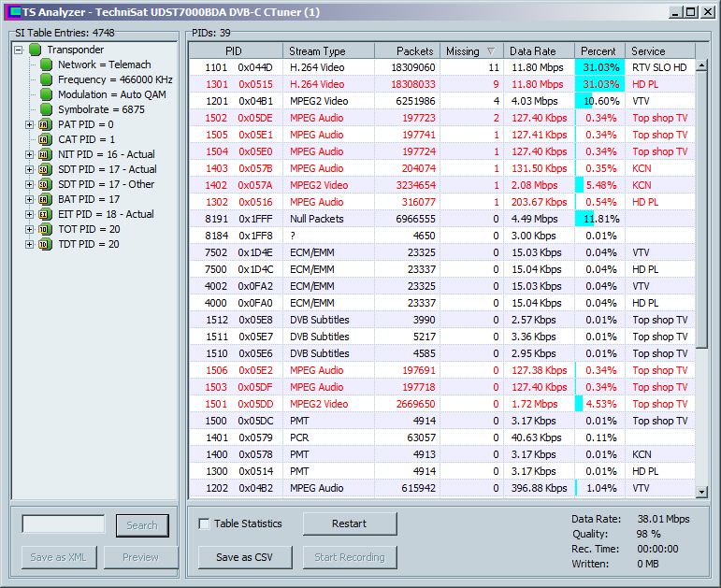This screenshot has height=588, width=721.
Task: Click the TS Analyzer title bar app icon
Action: pos(14,12)
